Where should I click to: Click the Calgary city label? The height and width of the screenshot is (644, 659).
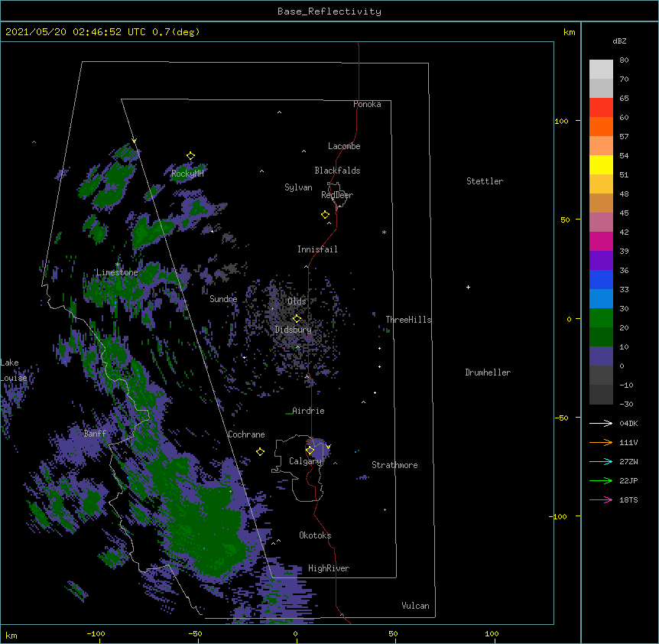pos(306,461)
